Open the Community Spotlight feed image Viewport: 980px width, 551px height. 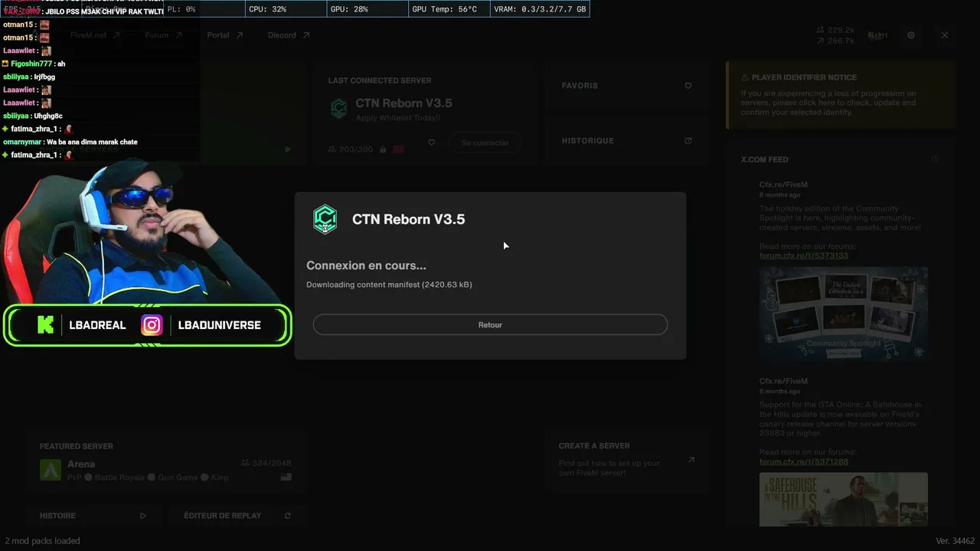click(844, 314)
